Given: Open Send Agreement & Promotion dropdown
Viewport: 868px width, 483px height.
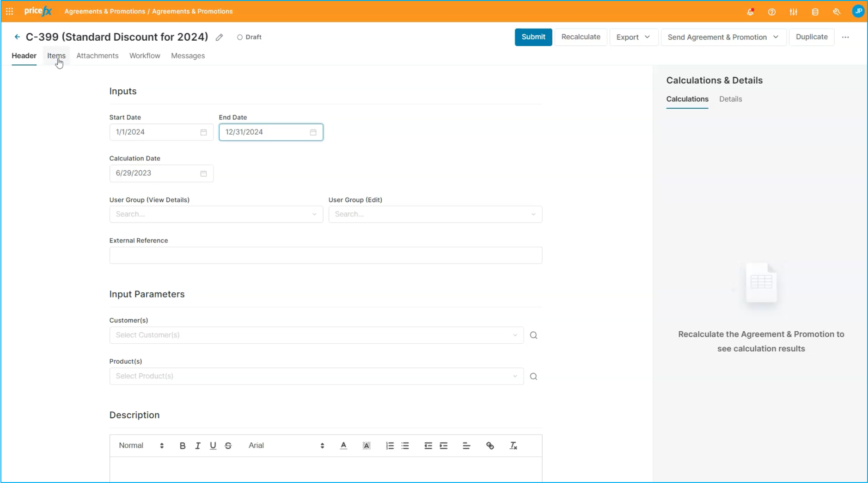Looking at the screenshot, I should point(723,37).
